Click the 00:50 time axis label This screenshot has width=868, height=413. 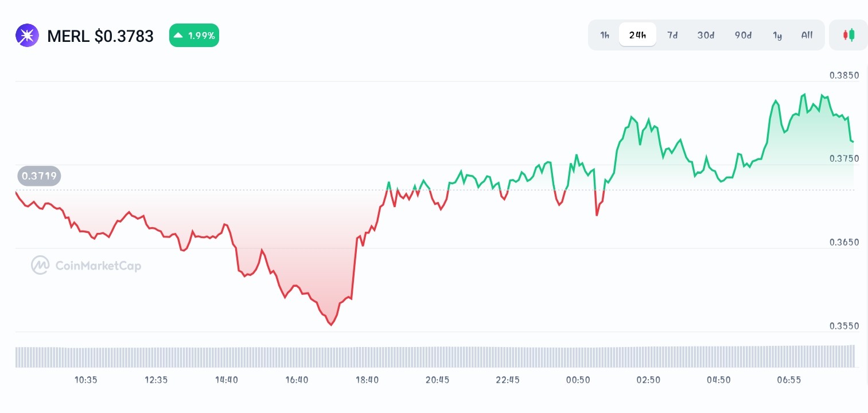click(578, 380)
